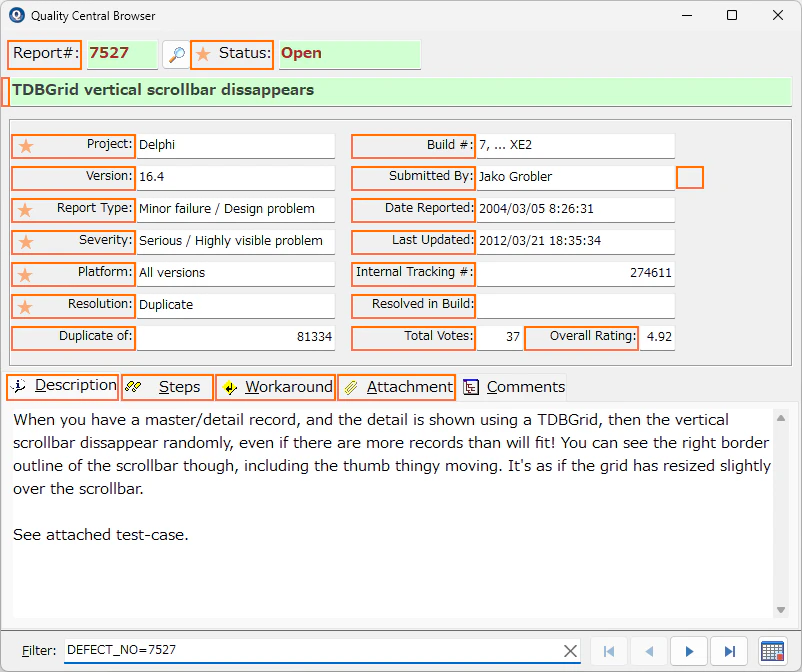Go to the first record
802x672 pixels.
coord(609,651)
